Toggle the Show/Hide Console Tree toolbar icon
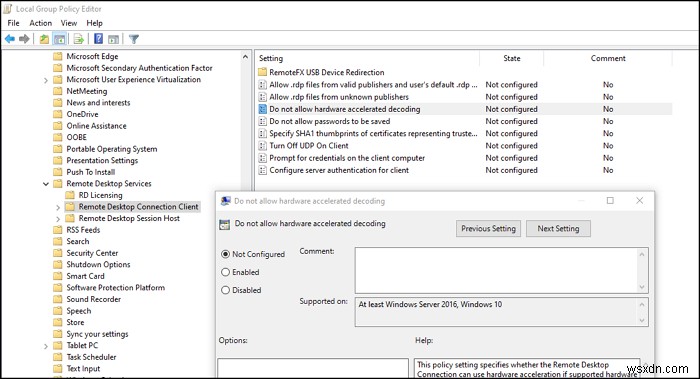 (59, 39)
